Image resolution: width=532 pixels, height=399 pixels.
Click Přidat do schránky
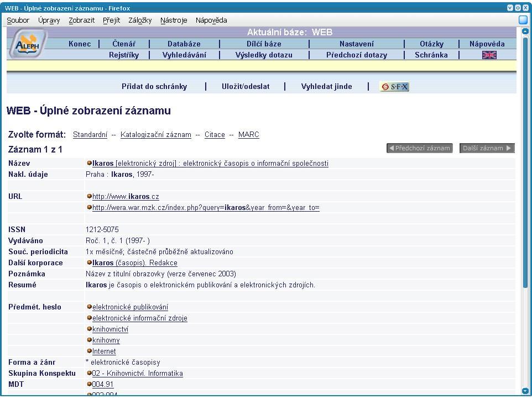(154, 86)
